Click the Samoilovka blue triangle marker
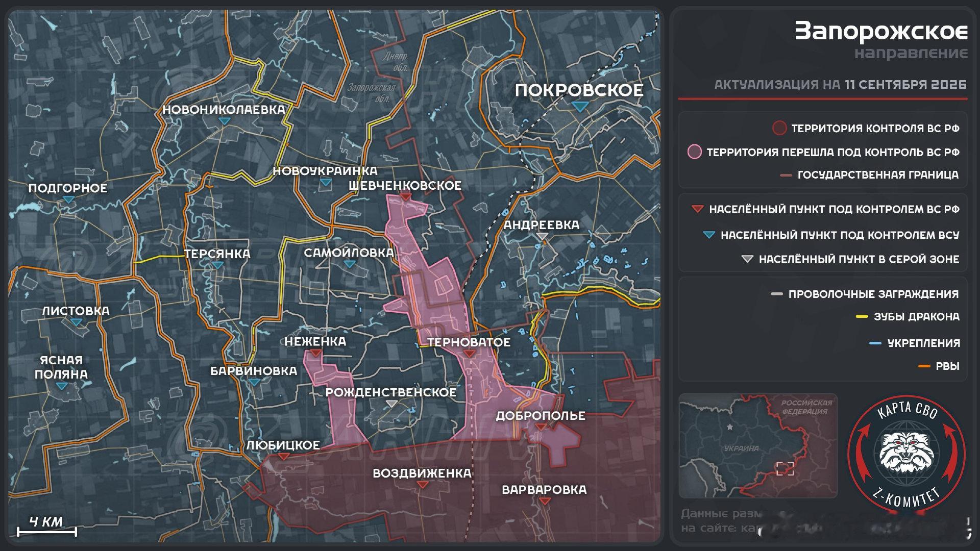Screen dimensions: 980x551 [350, 264]
